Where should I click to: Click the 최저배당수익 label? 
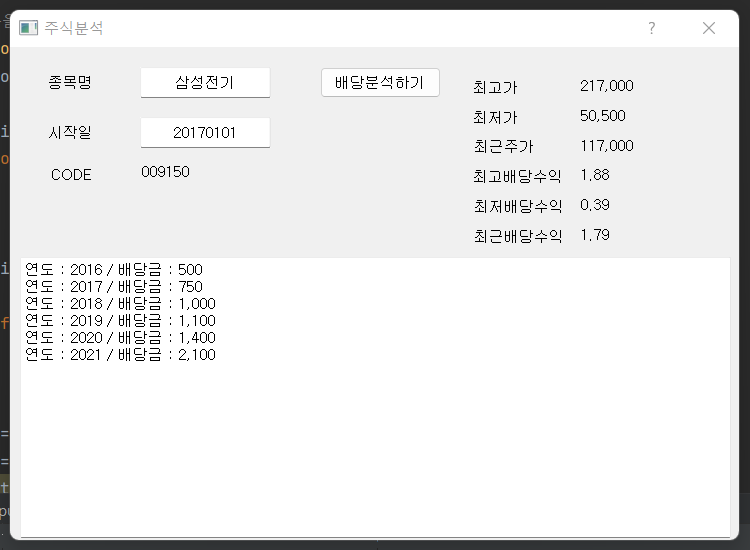click(x=517, y=206)
